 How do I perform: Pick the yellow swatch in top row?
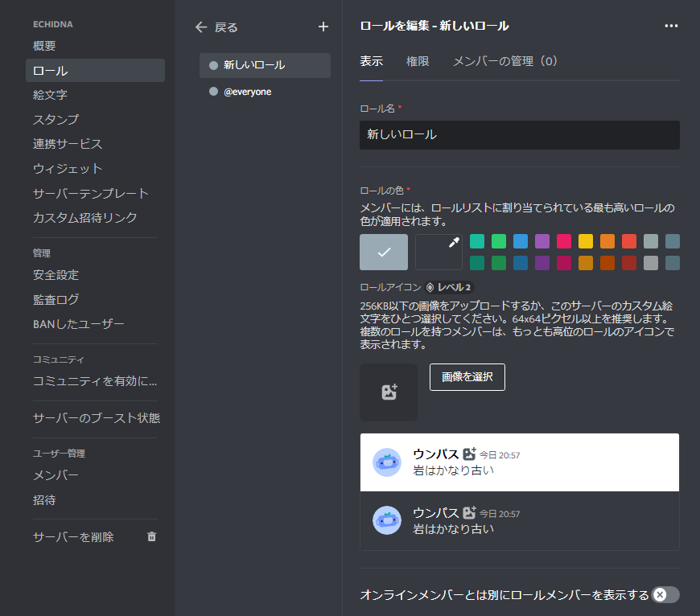[586, 241]
